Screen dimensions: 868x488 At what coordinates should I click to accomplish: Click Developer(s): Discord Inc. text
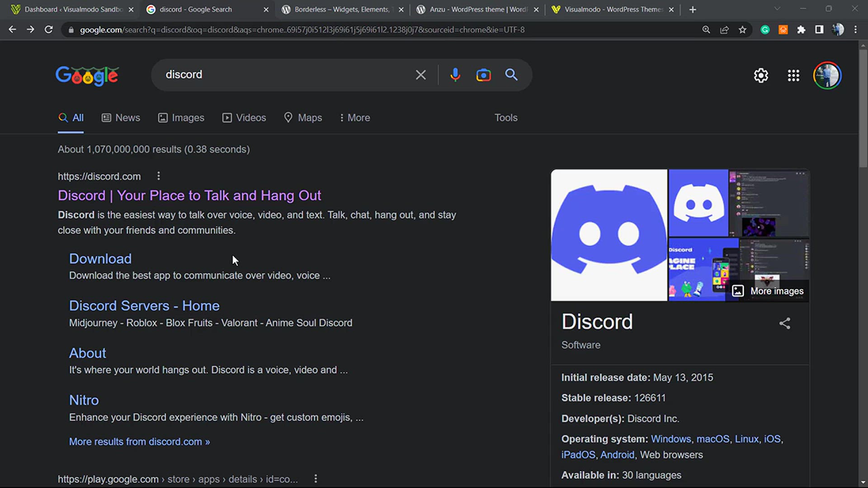point(620,418)
